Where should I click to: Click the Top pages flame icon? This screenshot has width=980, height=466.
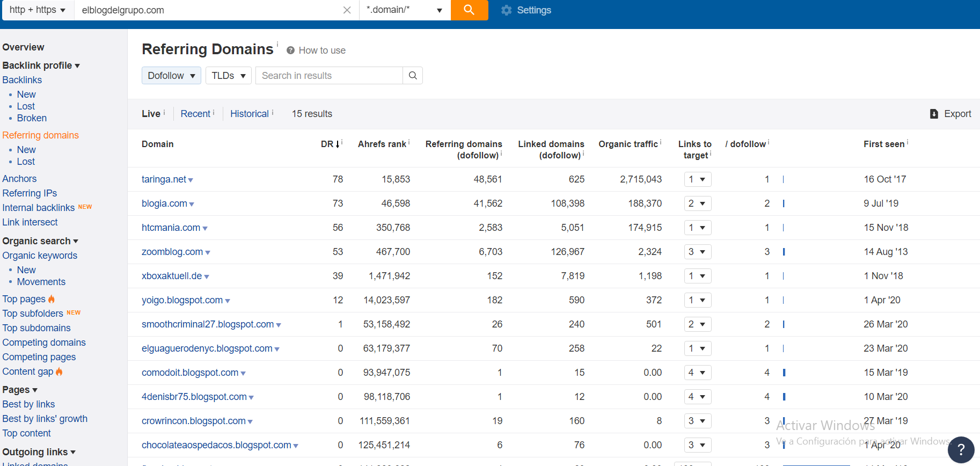[52, 299]
